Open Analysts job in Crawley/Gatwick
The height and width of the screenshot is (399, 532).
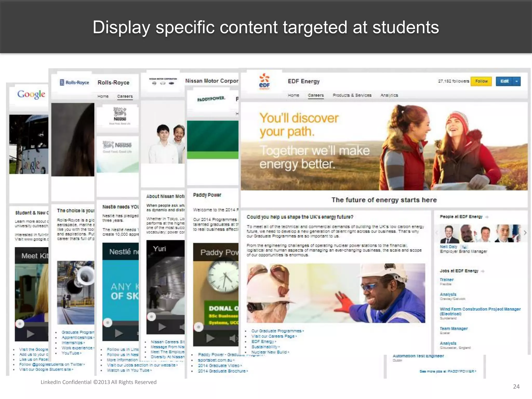[x=448, y=294]
